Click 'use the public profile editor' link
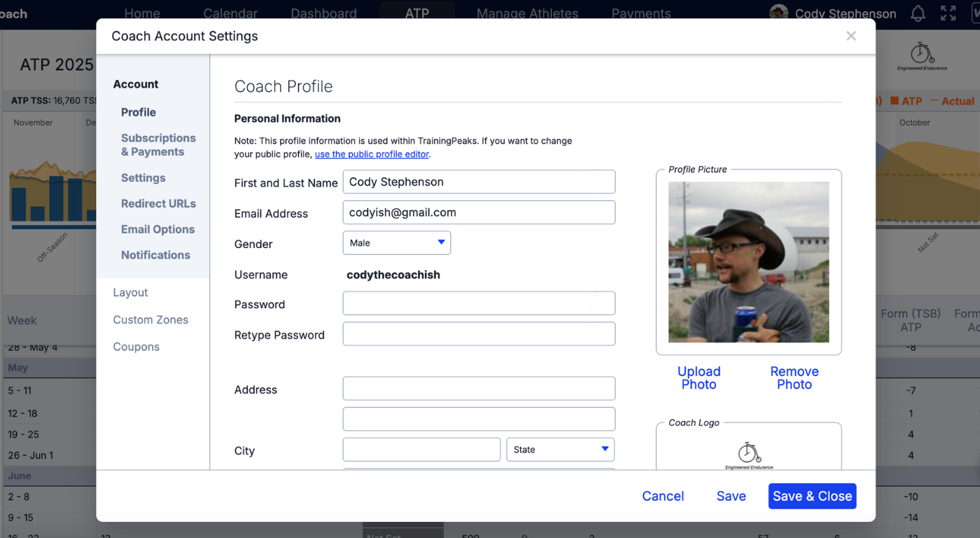 pyautogui.click(x=372, y=154)
